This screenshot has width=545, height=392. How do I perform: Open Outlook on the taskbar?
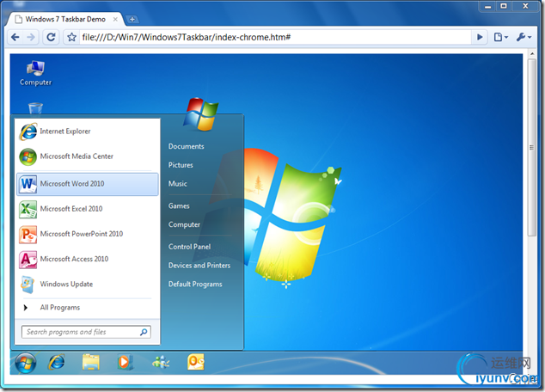[x=196, y=362]
